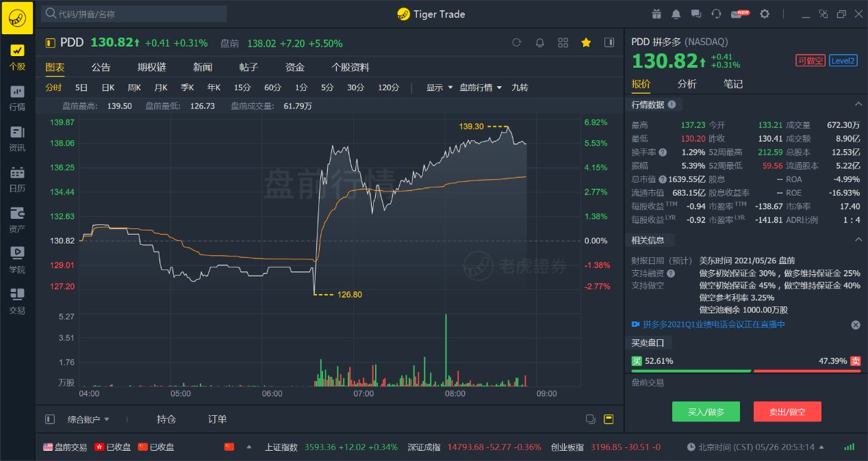Open the notifications bell in title bar
Image resolution: width=868 pixels, height=461 pixels.
[676, 14]
